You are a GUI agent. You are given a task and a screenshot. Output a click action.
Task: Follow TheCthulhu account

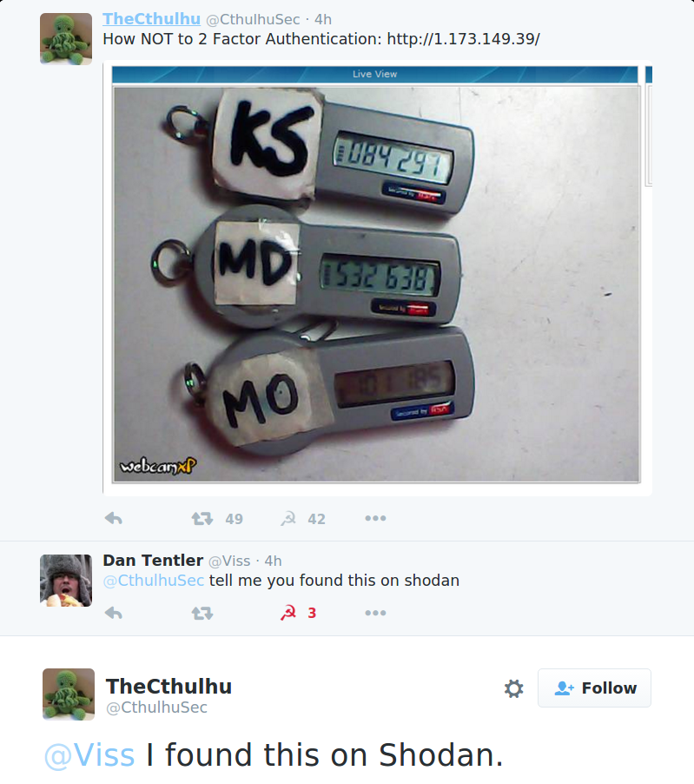coord(595,688)
